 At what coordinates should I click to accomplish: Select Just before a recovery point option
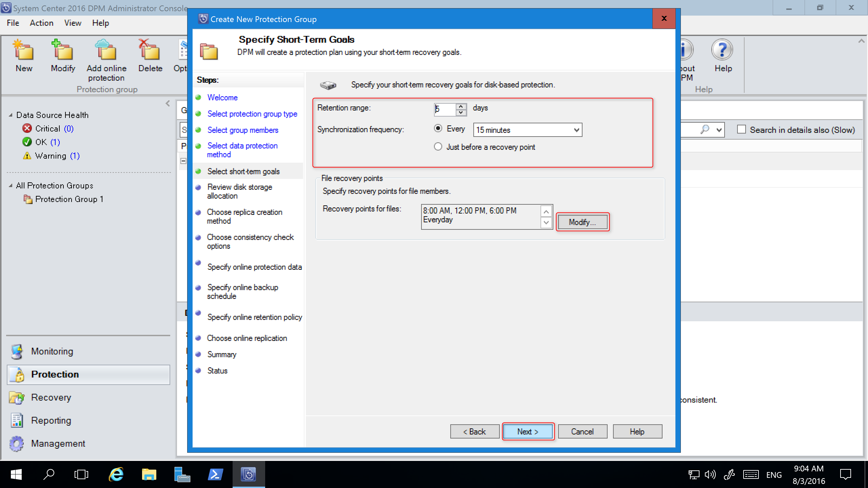click(x=438, y=147)
